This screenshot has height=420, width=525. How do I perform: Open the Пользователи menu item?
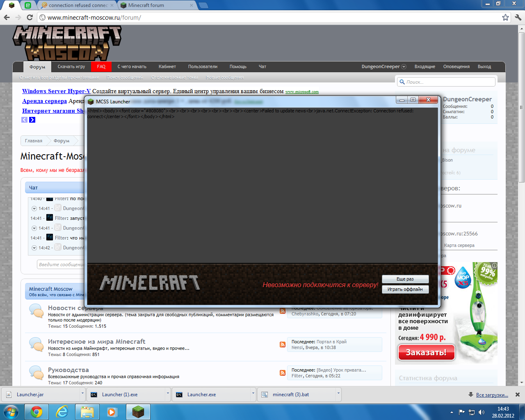[x=203, y=66]
